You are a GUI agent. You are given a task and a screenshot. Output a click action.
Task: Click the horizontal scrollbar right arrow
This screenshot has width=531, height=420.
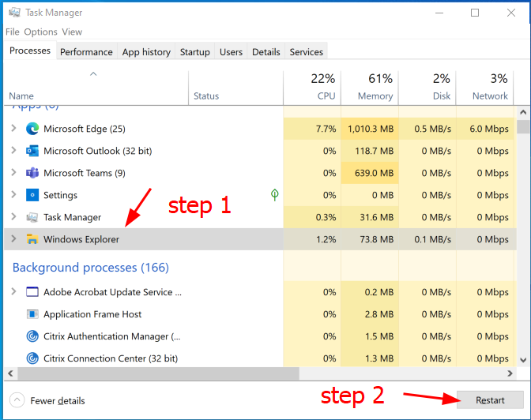click(x=510, y=373)
